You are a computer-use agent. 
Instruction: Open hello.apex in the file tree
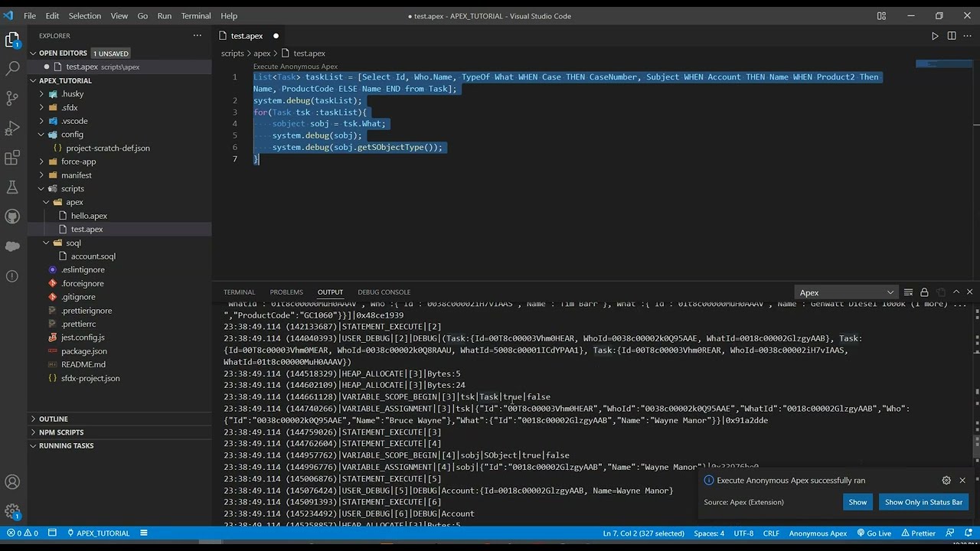click(x=89, y=216)
